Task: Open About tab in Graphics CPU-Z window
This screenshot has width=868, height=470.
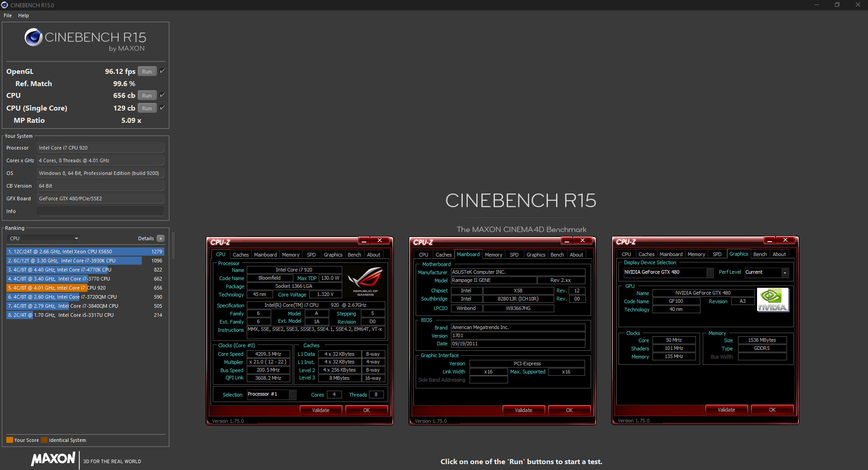Action: (x=779, y=254)
